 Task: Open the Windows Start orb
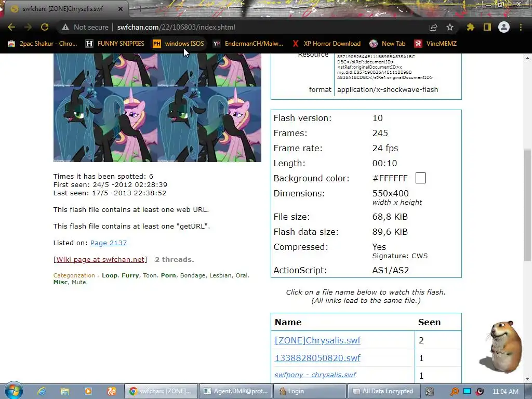point(14,391)
